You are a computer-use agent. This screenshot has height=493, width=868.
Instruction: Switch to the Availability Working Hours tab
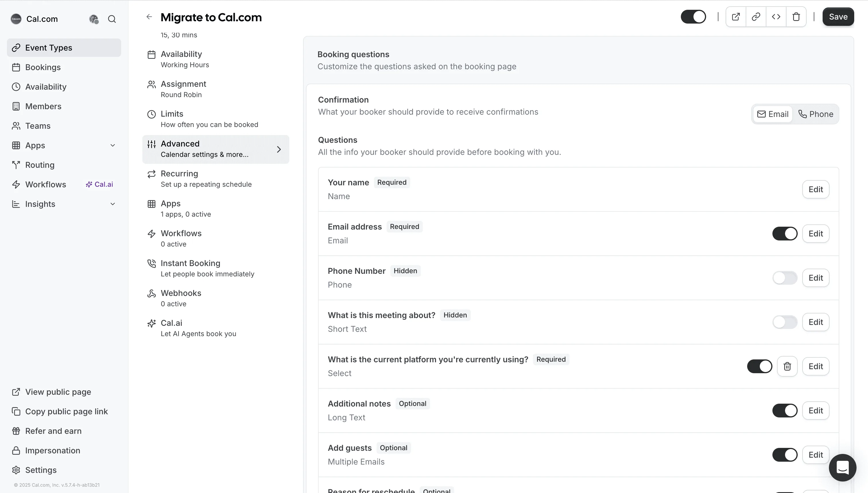click(216, 59)
